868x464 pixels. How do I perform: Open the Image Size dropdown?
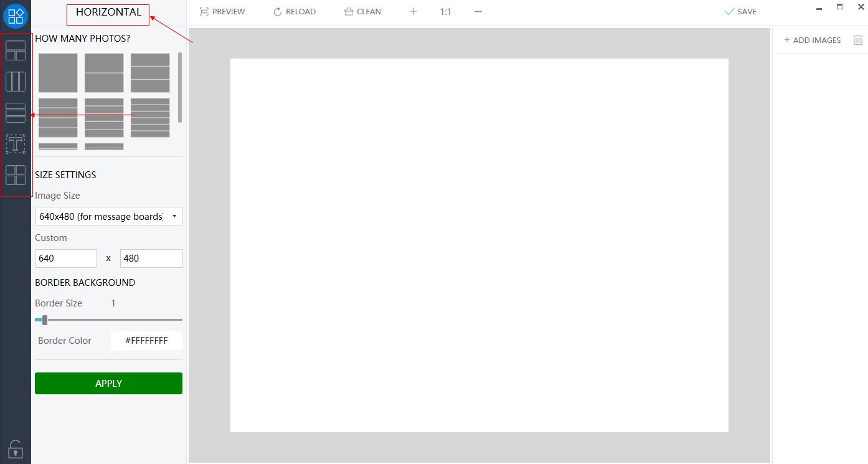108,216
